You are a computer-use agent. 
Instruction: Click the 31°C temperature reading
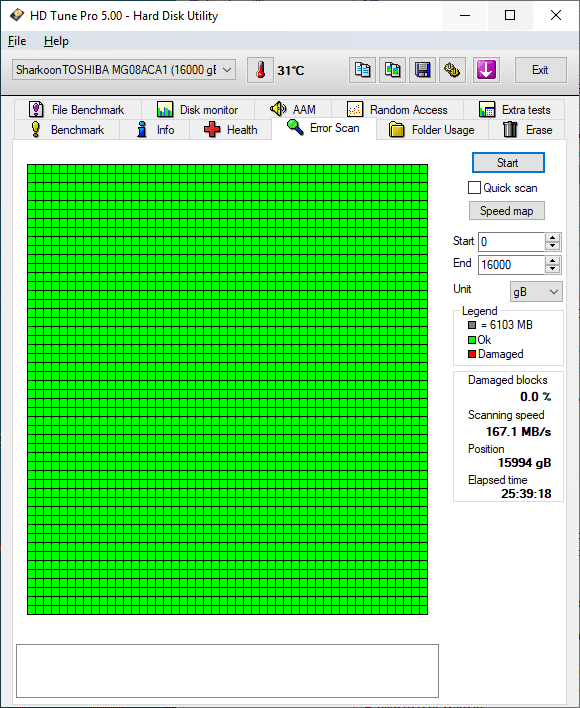pos(291,71)
